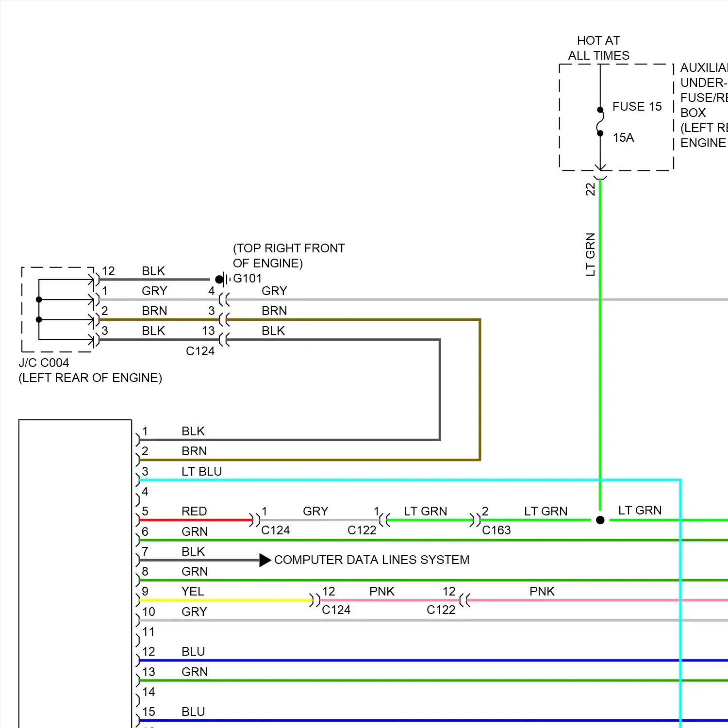Select the FUSE 15 label
This screenshot has width=728, height=728.
637,107
